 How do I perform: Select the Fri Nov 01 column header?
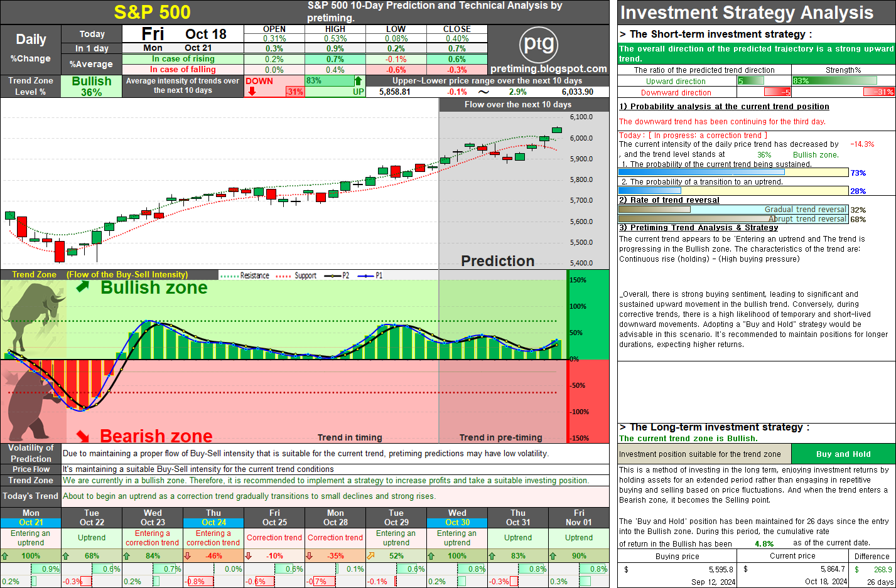tap(579, 518)
